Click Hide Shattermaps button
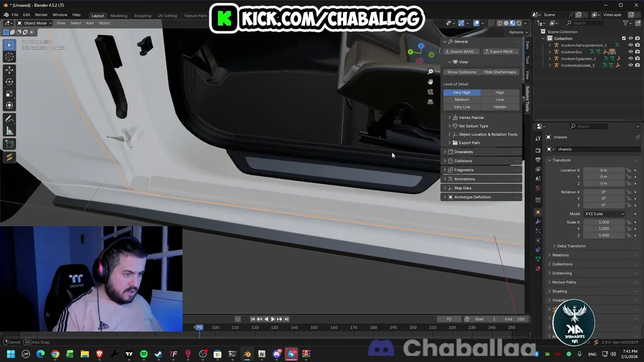This screenshot has height=362, width=644. click(x=500, y=72)
